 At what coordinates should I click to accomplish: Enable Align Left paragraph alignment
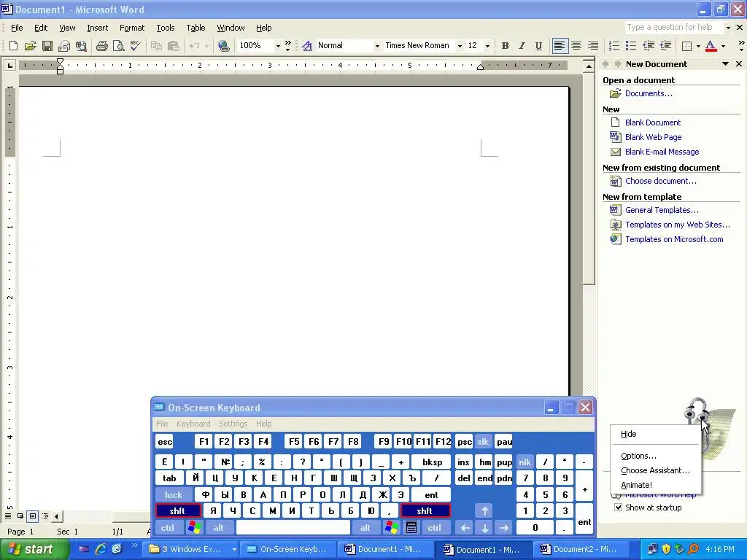(560, 46)
